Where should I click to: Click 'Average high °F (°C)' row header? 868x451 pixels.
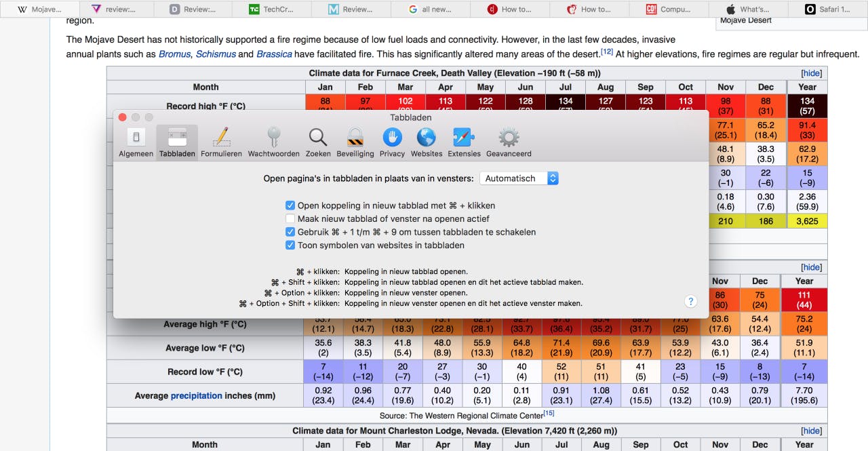click(x=205, y=324)
